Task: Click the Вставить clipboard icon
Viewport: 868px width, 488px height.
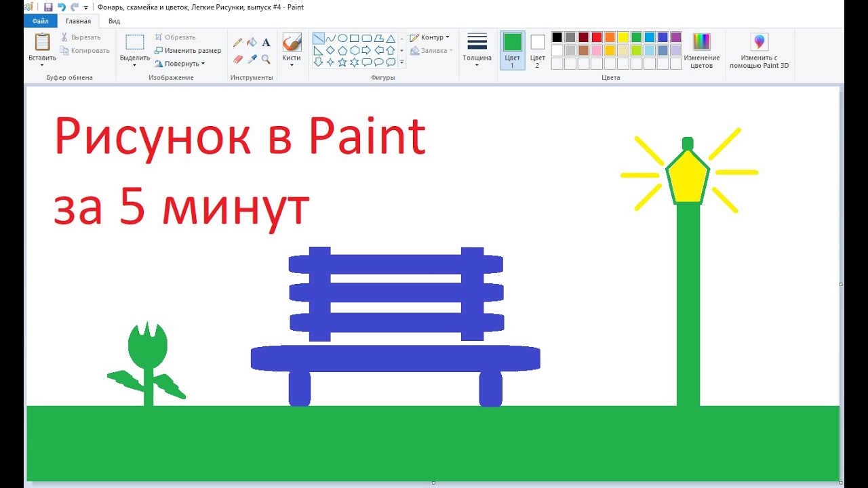Action: click(42, 42)
